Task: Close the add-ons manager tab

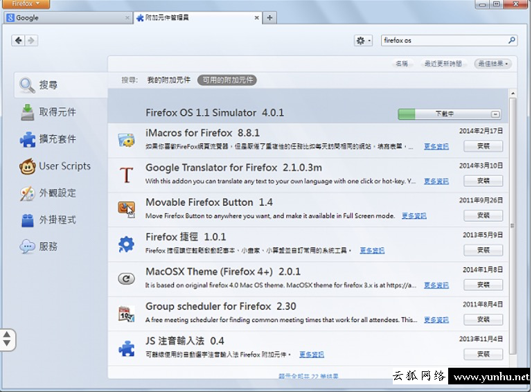Action: [x=257, y=17]
